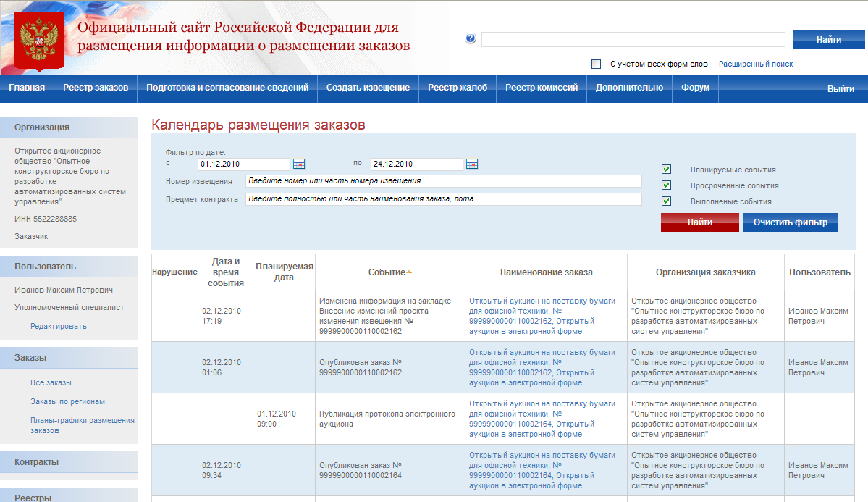This screenshot has width=868, height=502.
Task: Expand the Организация sidebar section header
Action: point(69,127)
